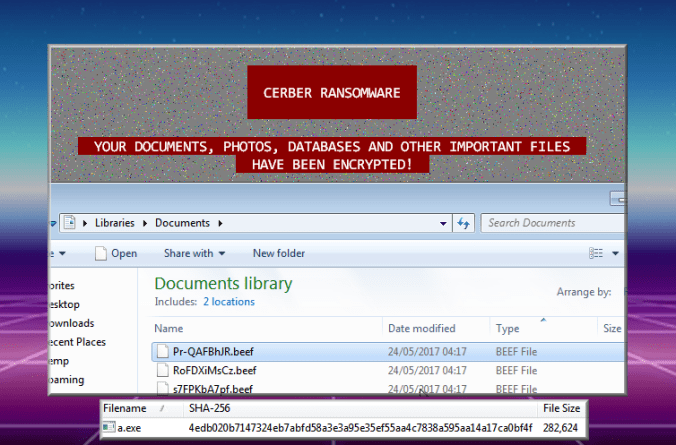Open the 2 locations link
Screen dimensions: 676x445
(x=228, y=301)
